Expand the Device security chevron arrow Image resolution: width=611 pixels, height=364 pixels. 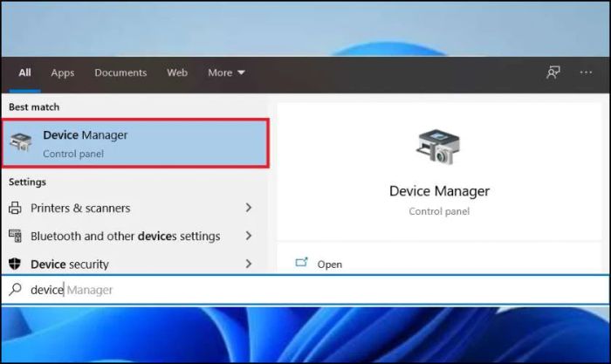tap(249, 264)
